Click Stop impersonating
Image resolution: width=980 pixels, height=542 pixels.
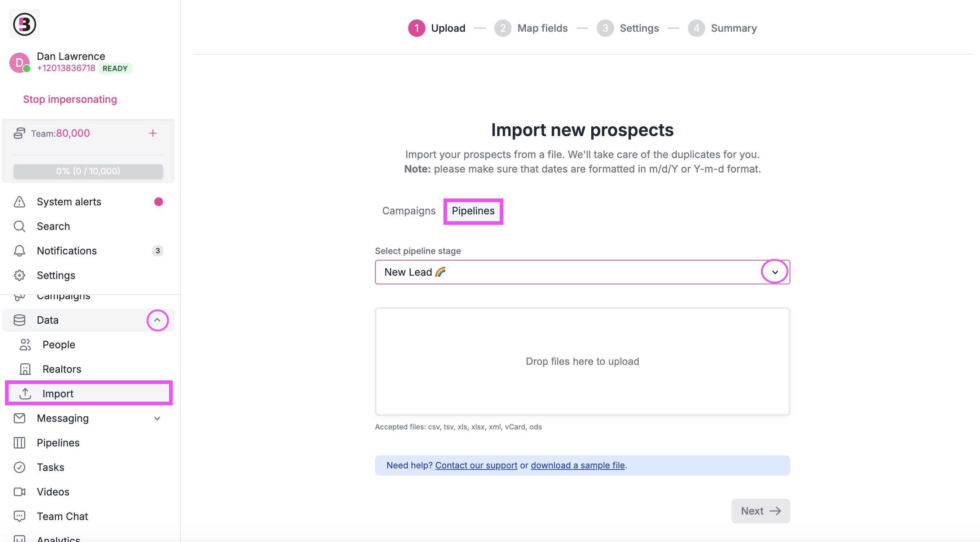pyautogui.click(x=70, y=99)
